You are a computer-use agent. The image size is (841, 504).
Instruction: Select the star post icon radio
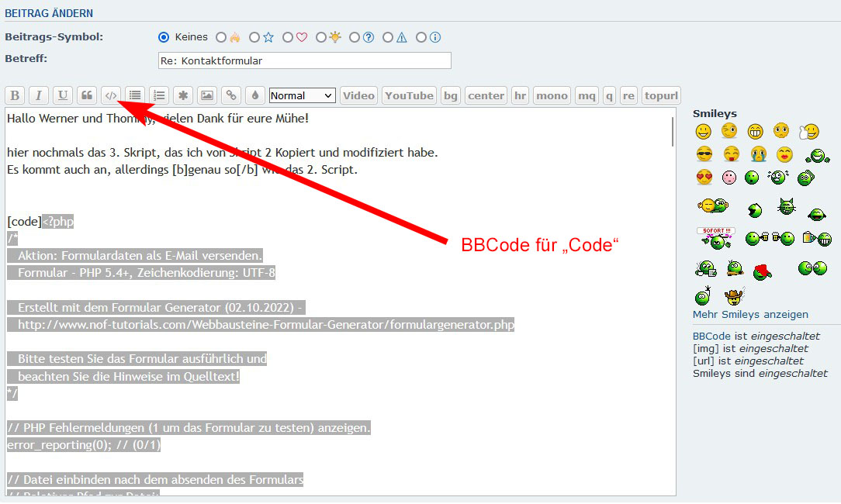(x=254, y=37)
